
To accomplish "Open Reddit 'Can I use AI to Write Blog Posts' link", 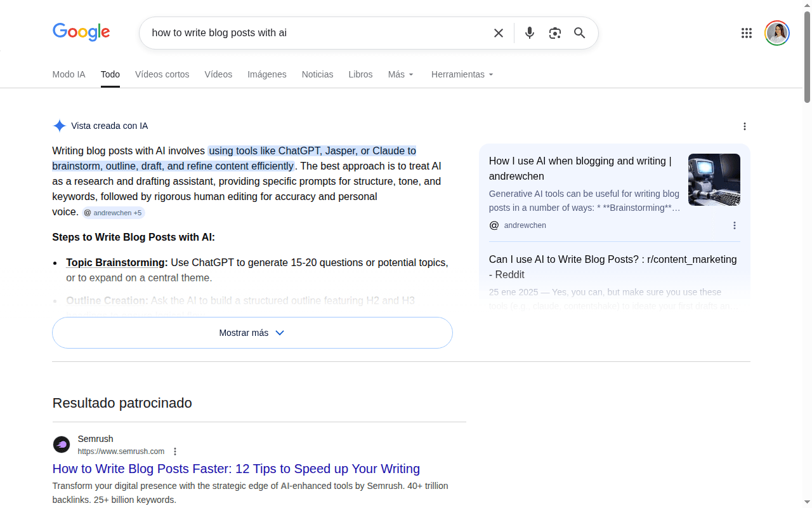I will click(x=613, y=267).
